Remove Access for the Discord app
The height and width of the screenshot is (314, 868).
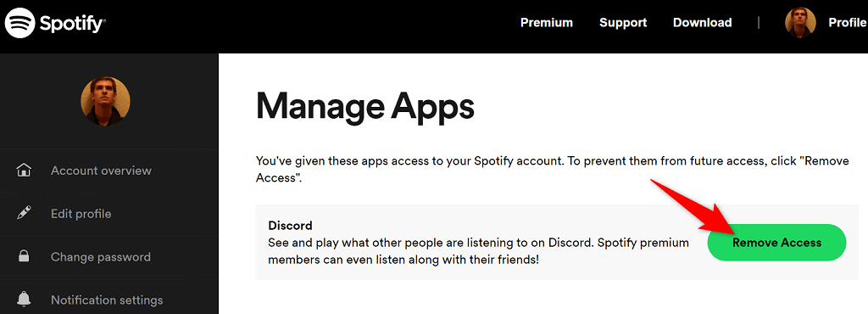776,243
